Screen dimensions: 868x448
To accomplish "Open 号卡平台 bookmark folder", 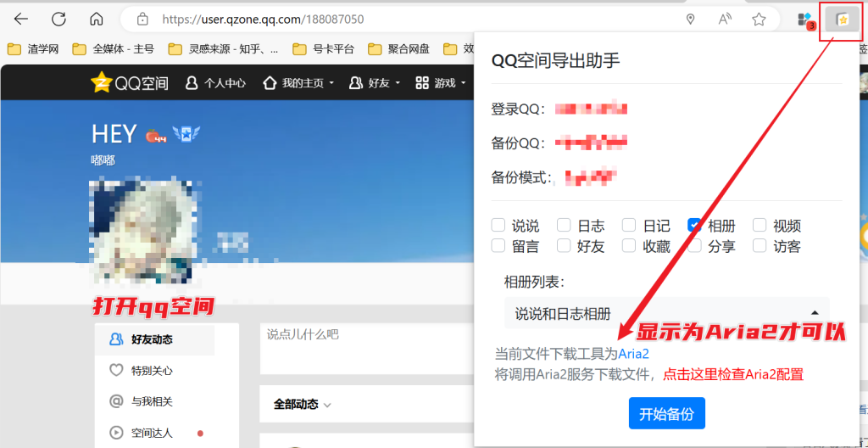I will click(323, 49).
